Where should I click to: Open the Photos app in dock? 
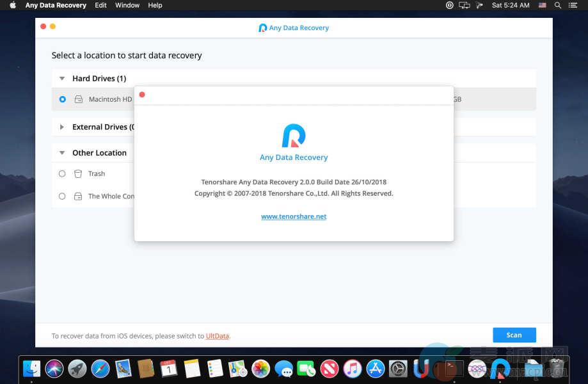260,369
